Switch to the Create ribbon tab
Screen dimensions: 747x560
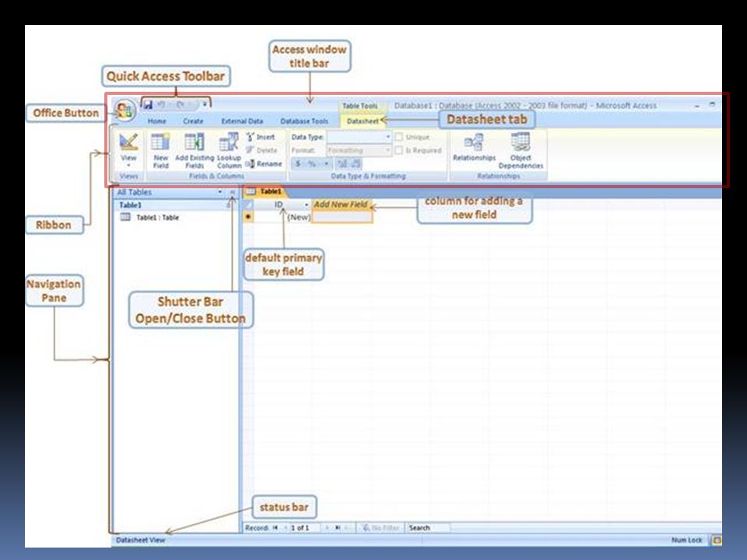(193, 121)
